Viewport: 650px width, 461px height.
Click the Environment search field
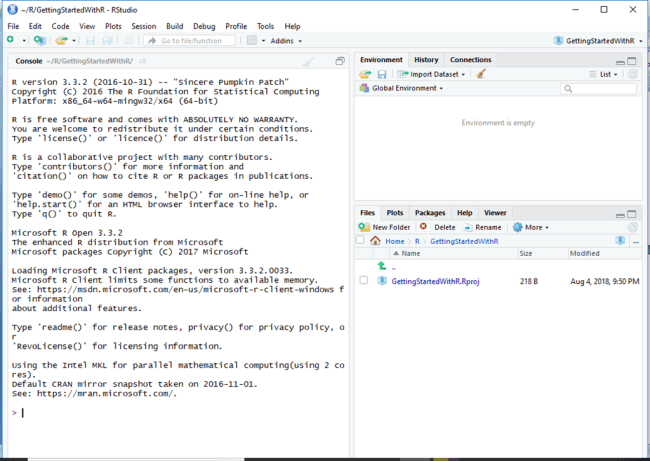pyautogui.click(x=599, y=89)
